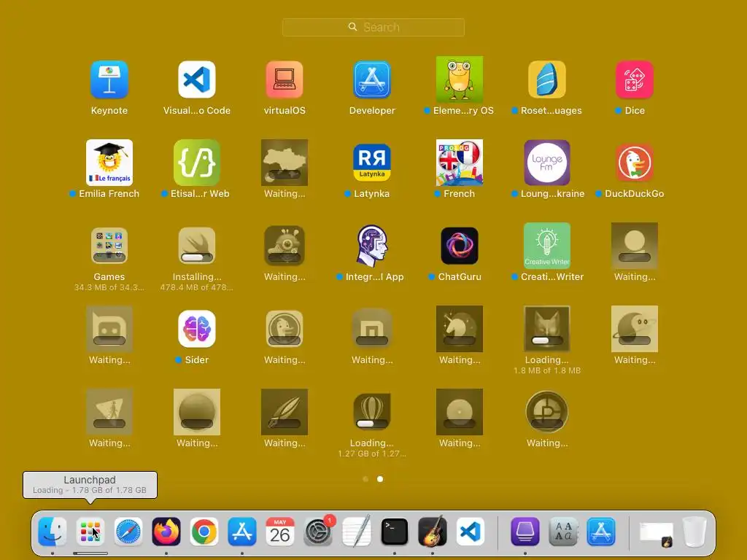Launch Firefox from the Dock
This screenshot has width=747, height=560.
(166, 532)
